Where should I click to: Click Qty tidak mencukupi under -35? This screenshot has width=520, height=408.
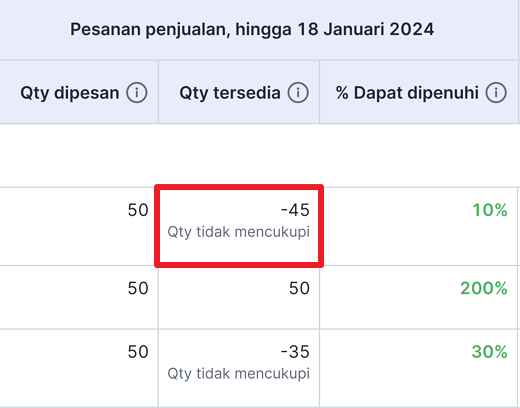click(239, 373)
